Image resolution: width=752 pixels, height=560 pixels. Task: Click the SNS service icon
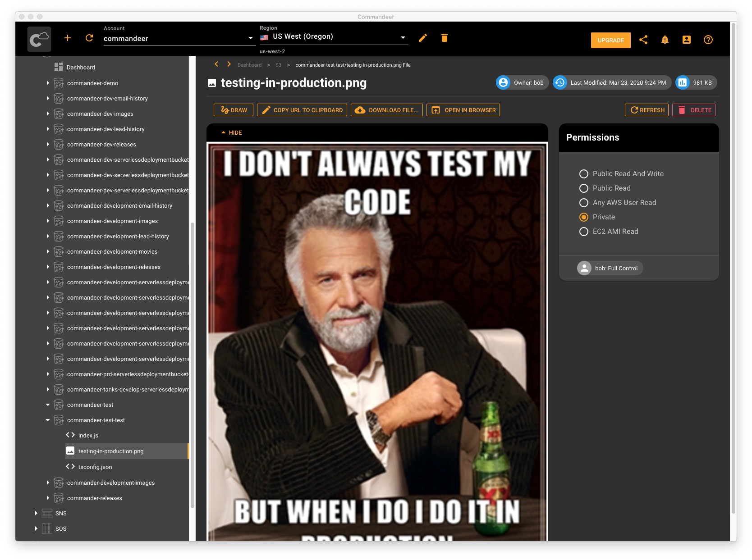pyautogui.click(x=47, y=513)
